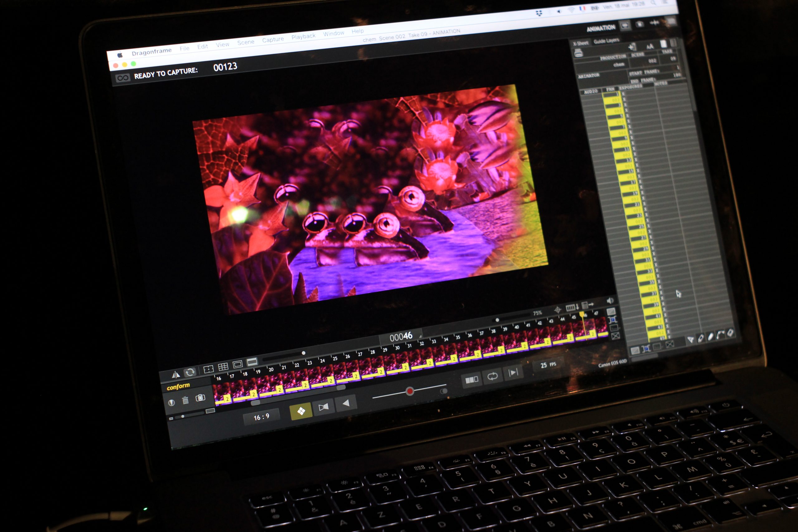The image size is (798, 532).
Task: Click the play-to-end step button
Action: pyautogui.click(x=513, y=372)
